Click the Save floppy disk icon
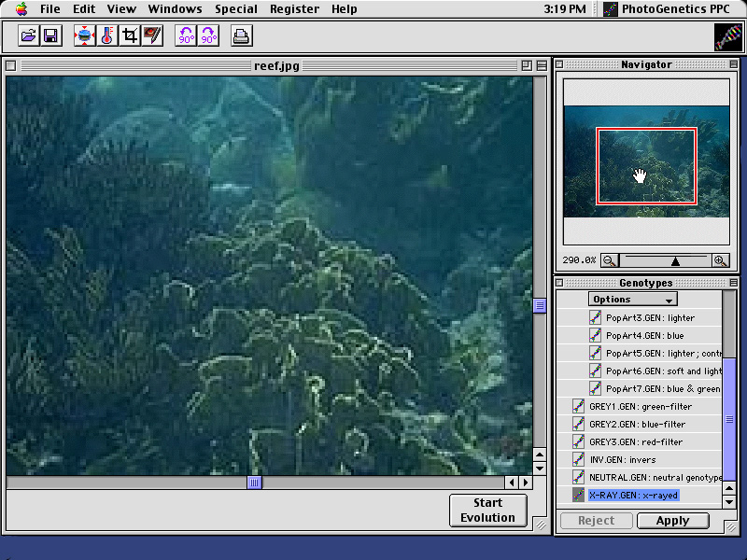 (51, 36)
